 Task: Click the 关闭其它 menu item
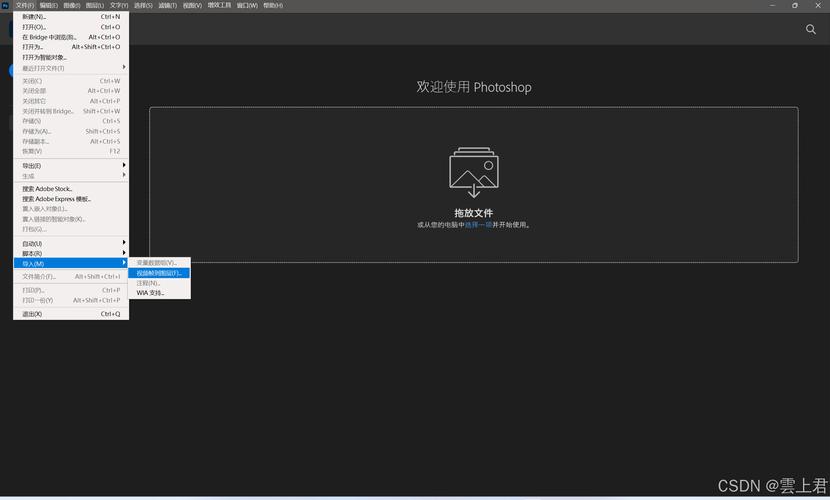point(71,101)
